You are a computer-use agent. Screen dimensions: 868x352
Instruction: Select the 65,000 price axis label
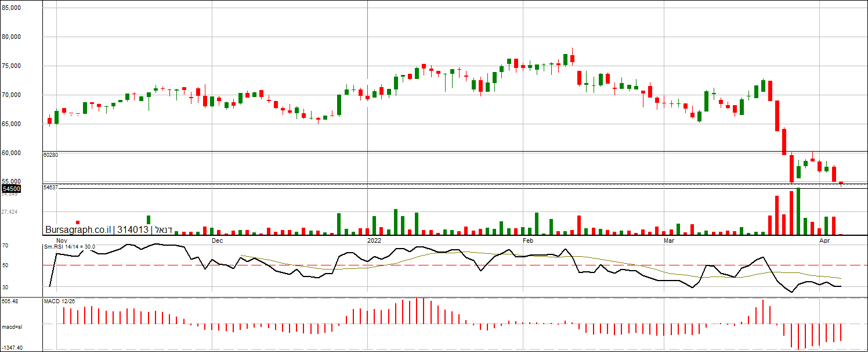[x=12, y=124]
